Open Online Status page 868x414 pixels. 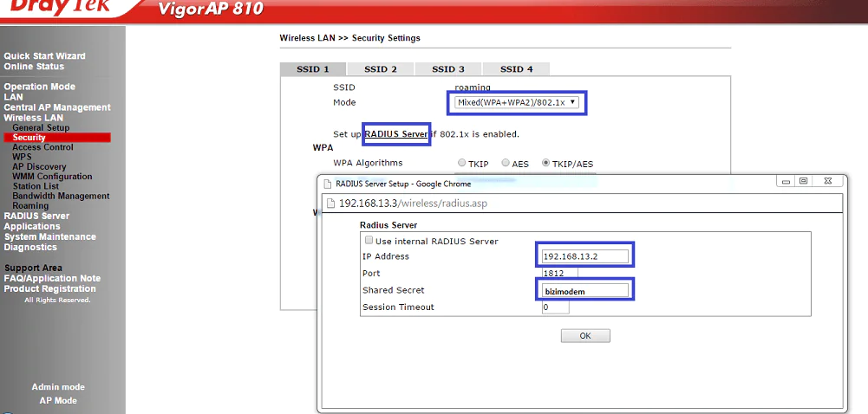pyautogui.click(x=34, y=67)
